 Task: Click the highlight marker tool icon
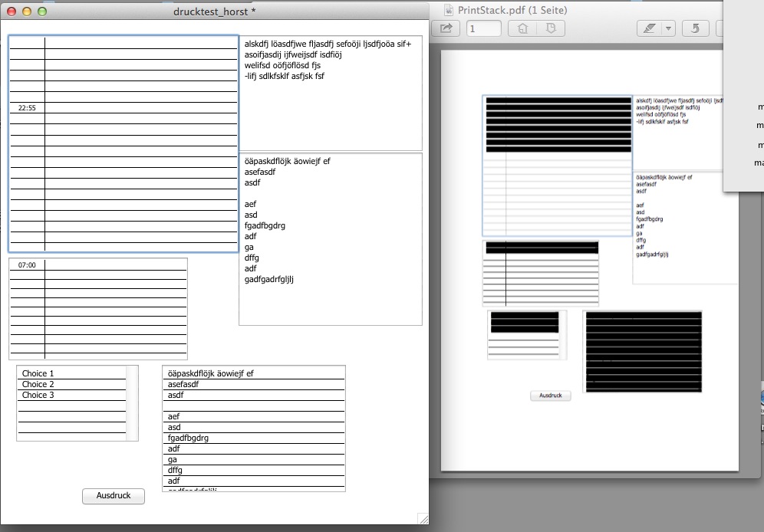point(649,28)
